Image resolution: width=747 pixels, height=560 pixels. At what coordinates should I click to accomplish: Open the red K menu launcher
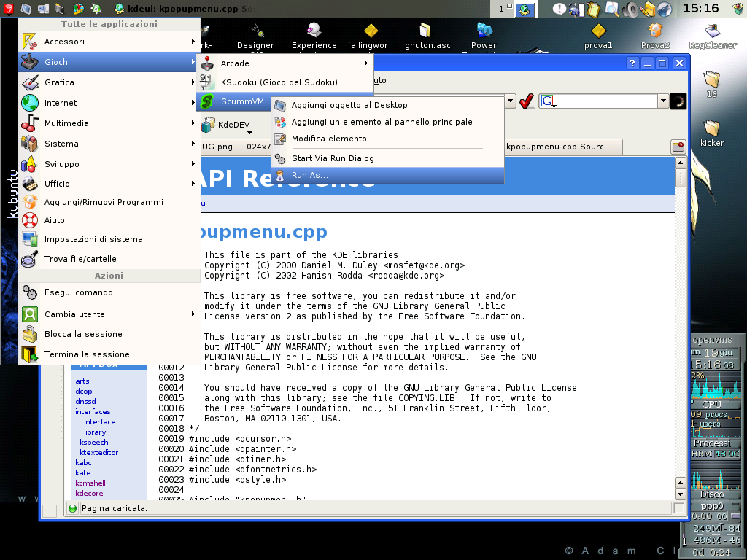8,8
